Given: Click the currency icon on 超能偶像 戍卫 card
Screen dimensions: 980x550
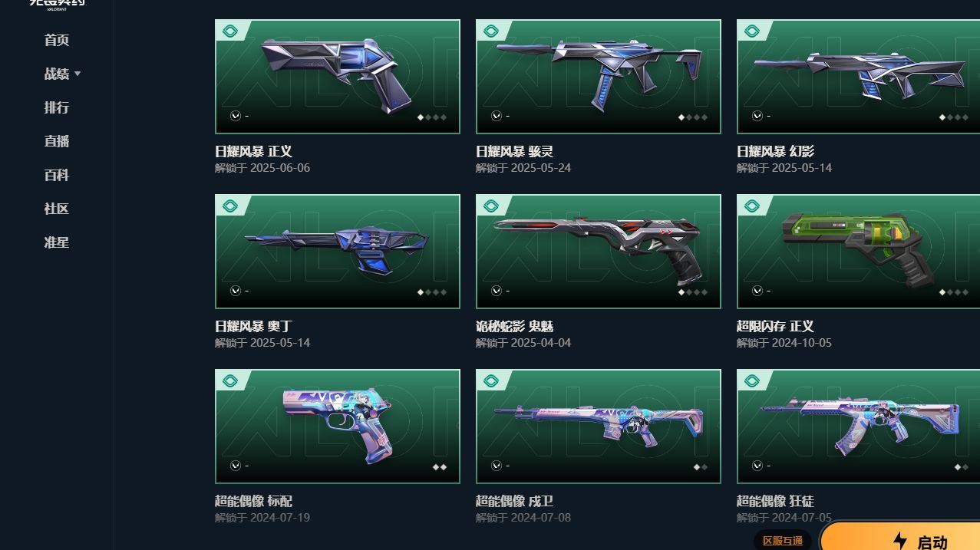Looking at the screenshot, I should pos(497,466).
